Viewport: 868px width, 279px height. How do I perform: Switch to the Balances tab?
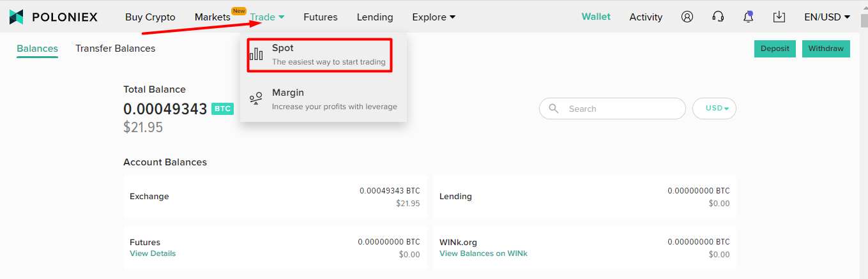click(x=37, y=49)
